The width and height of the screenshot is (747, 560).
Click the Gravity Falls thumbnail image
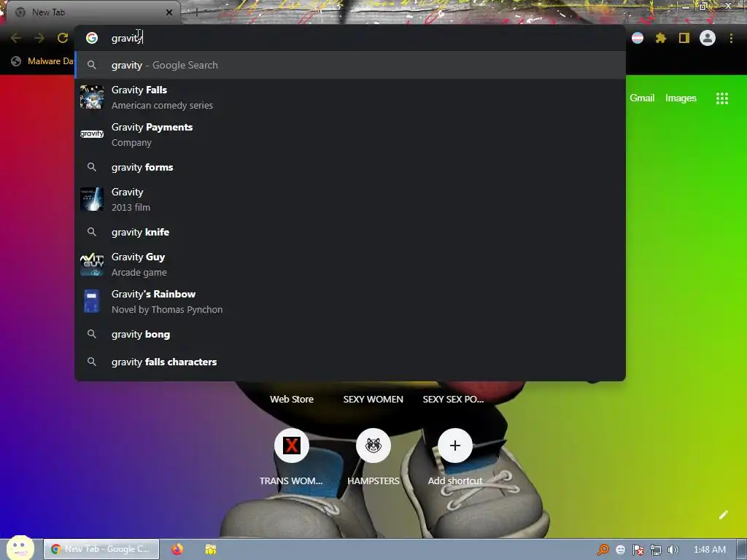(92, 97)
